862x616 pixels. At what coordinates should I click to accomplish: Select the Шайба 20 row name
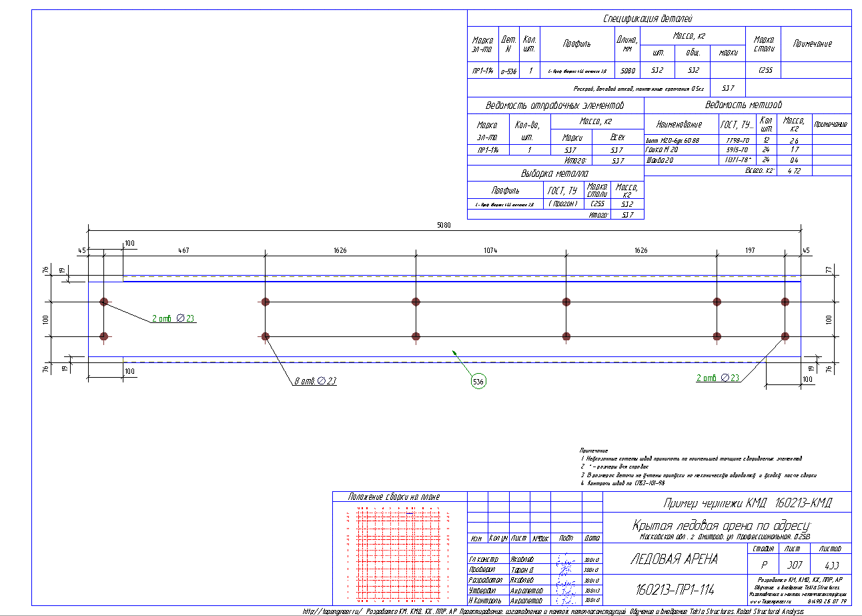point(659,161)
